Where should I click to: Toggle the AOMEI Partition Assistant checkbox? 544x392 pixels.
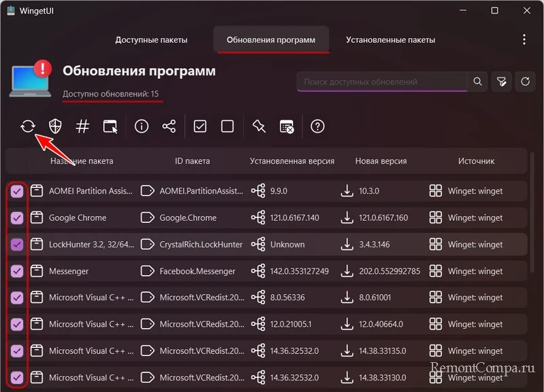tap(17, 192)
